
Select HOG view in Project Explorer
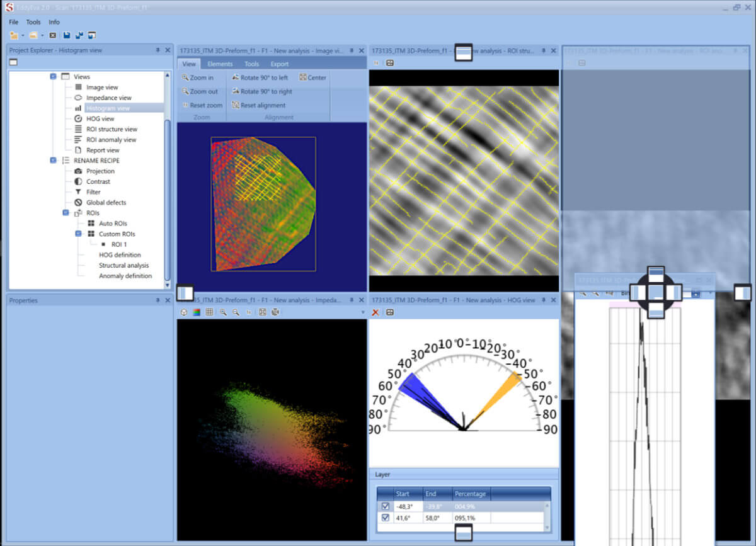click(100, 118)
